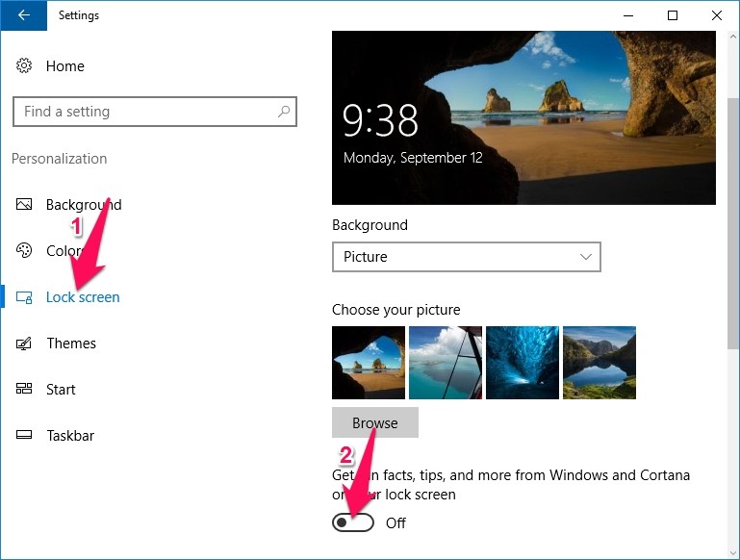The height and width of the screenshot is (560, 740).
Task: Select the cave beach thumbnail picture
Action: pos(369,363)
